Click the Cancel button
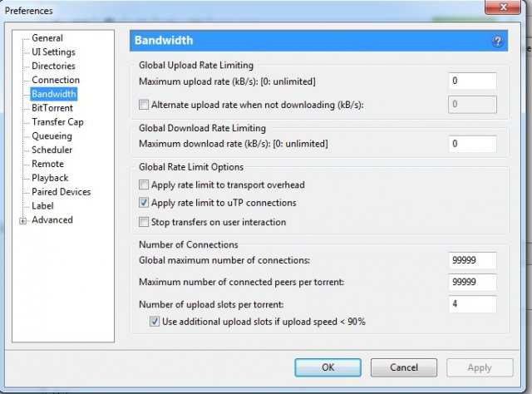 (404, 367)
